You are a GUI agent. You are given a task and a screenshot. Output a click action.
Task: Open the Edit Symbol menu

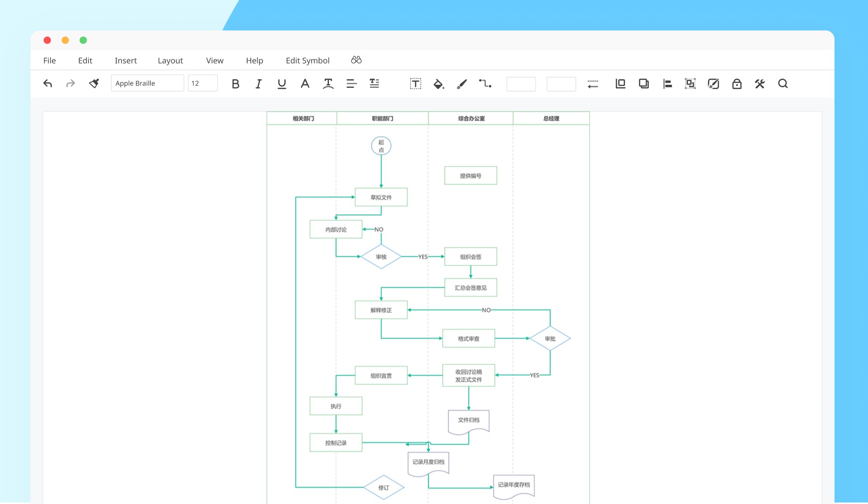[308, 60]
